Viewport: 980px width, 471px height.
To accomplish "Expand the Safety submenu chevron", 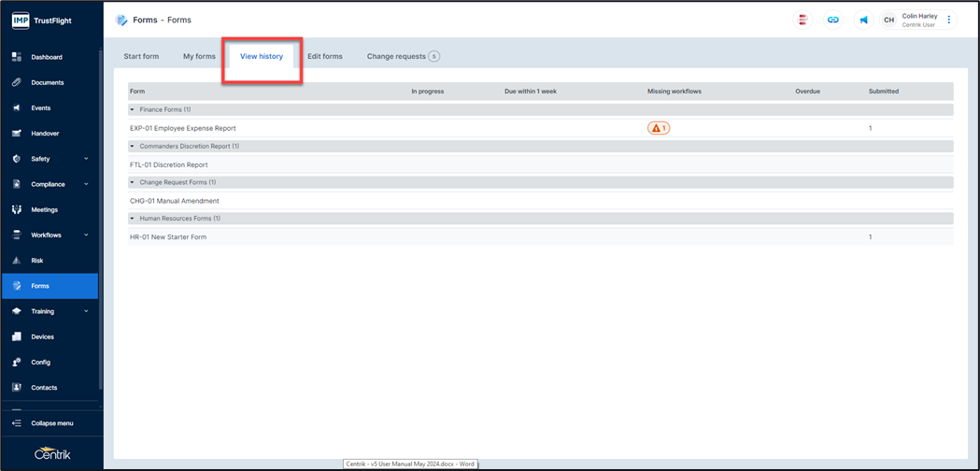I will (x=86, y=159).
